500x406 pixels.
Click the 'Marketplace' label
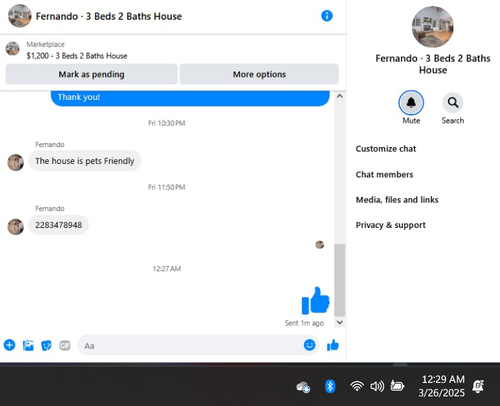click(x=46, y=44)
